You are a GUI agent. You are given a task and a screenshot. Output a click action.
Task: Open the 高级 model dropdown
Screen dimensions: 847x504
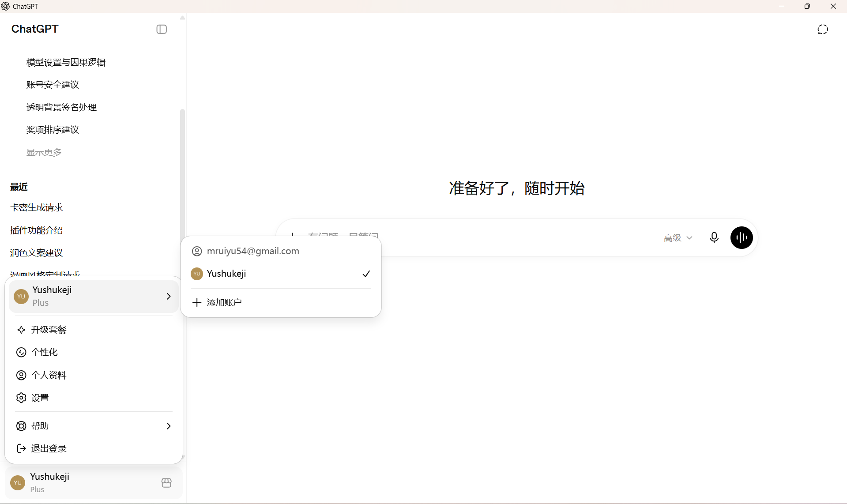678,238
